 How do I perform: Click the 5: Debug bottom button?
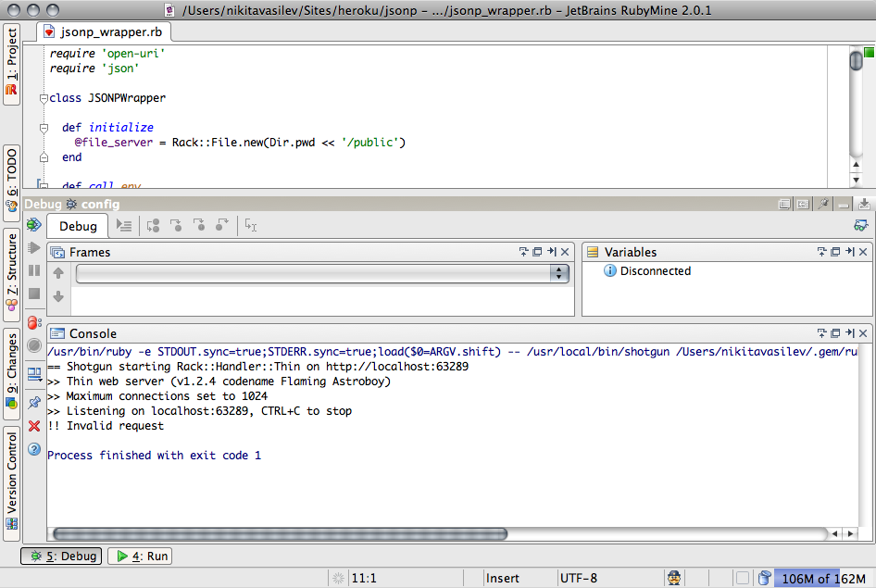pyautogui.click(x=61, y=557)
